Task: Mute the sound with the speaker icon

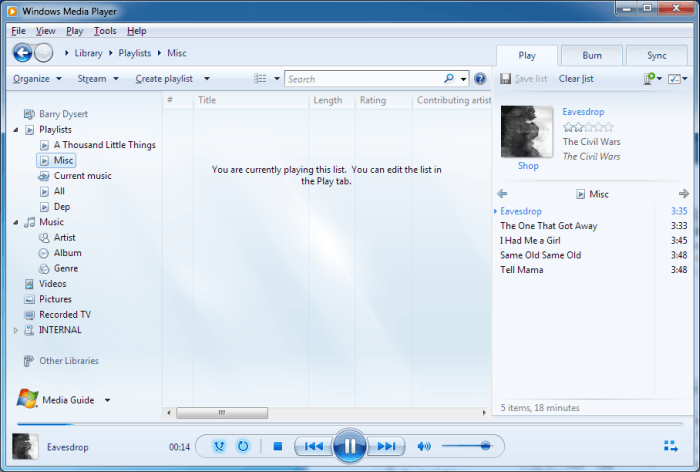Action: click(424, 446)
